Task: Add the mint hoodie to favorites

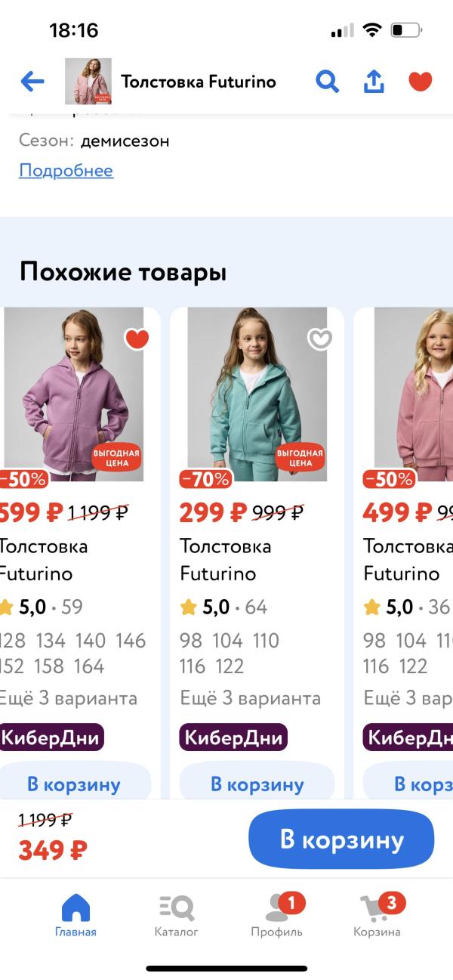Action: click(x=320, y=340)
